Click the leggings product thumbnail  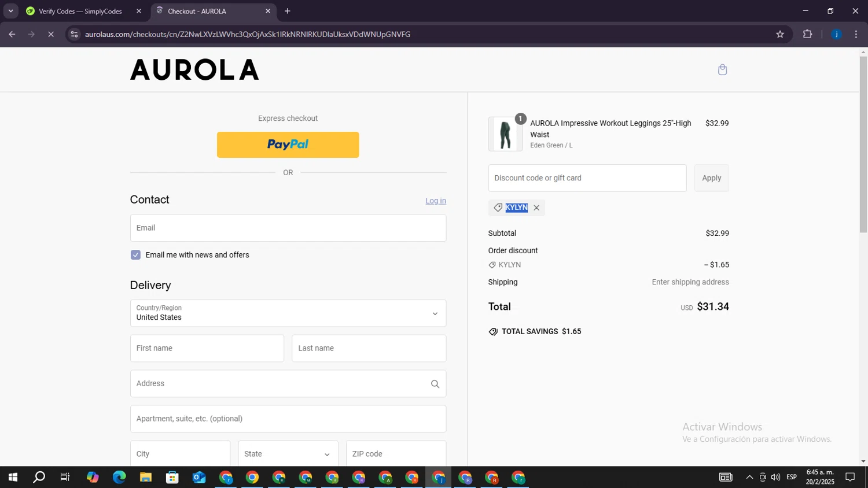505,134
